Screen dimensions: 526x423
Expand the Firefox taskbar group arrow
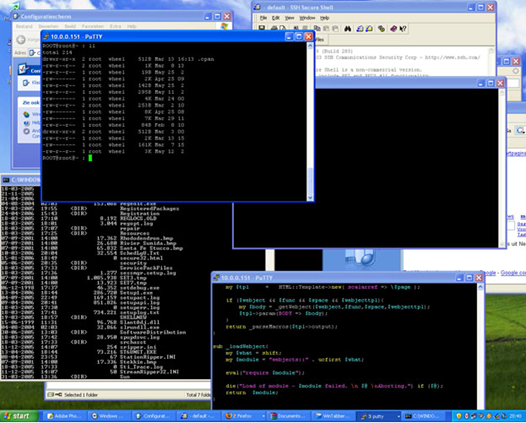(263, 416)
